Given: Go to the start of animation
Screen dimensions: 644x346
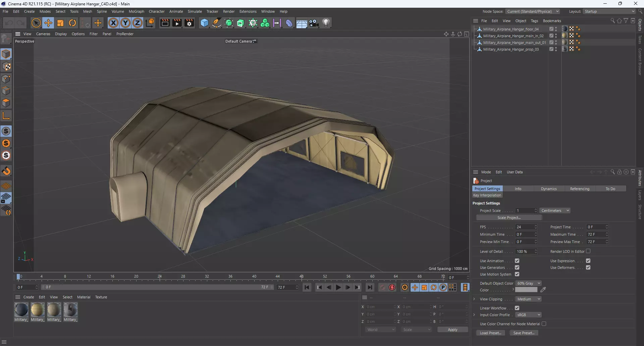Looking at the screenshot, I should point(307,287).
